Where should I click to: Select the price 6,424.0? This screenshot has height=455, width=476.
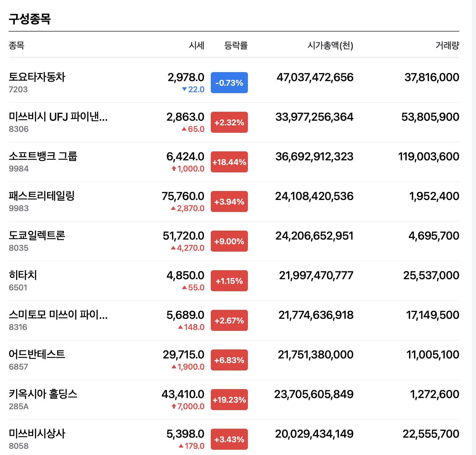coord(185,156)
